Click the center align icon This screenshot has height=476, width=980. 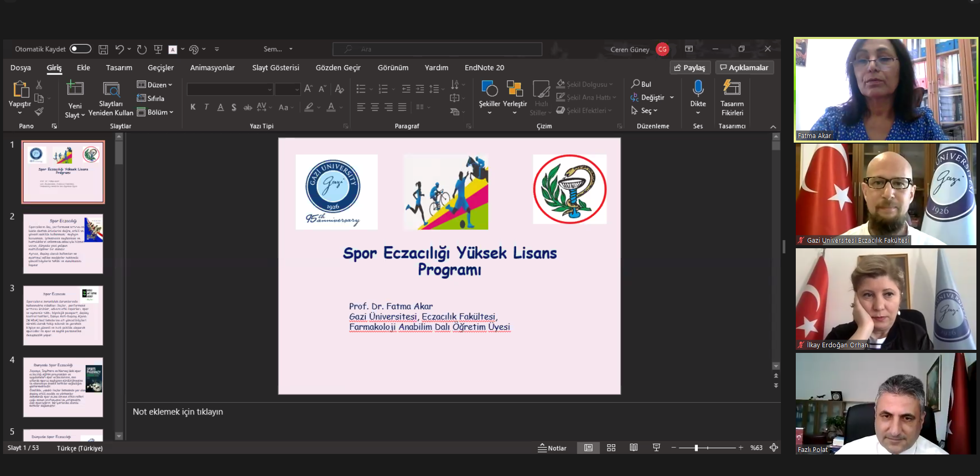tap(375, 107)
